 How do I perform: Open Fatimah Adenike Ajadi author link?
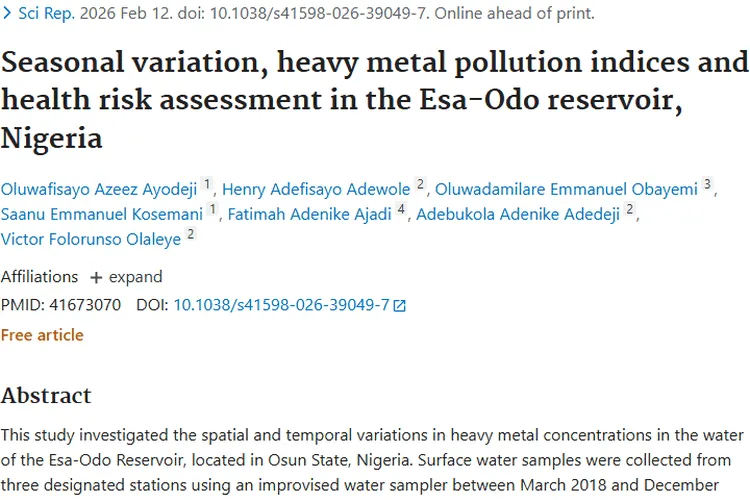click(x=309, y=214)
